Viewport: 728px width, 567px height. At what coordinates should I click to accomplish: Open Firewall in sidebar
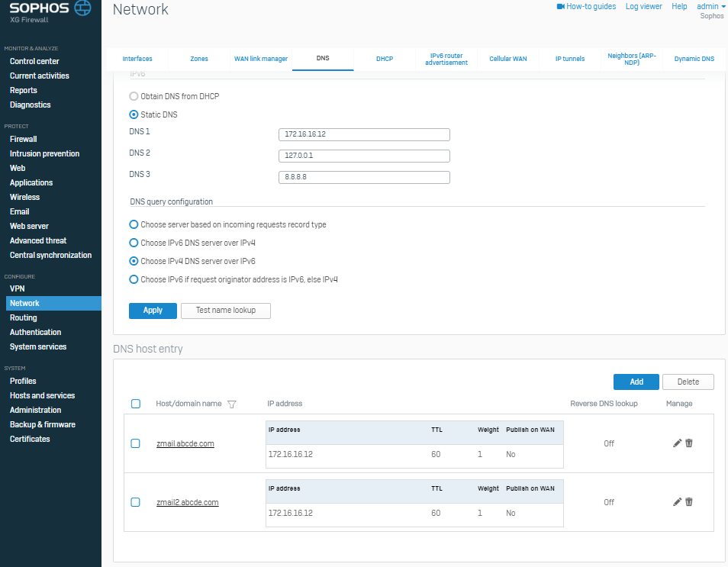click(23, 139)
